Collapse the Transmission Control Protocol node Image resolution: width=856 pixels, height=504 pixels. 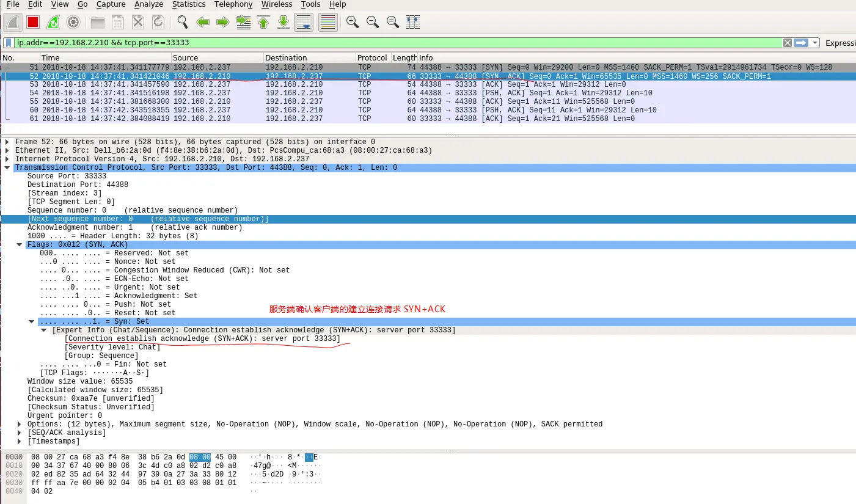point(7,167)
